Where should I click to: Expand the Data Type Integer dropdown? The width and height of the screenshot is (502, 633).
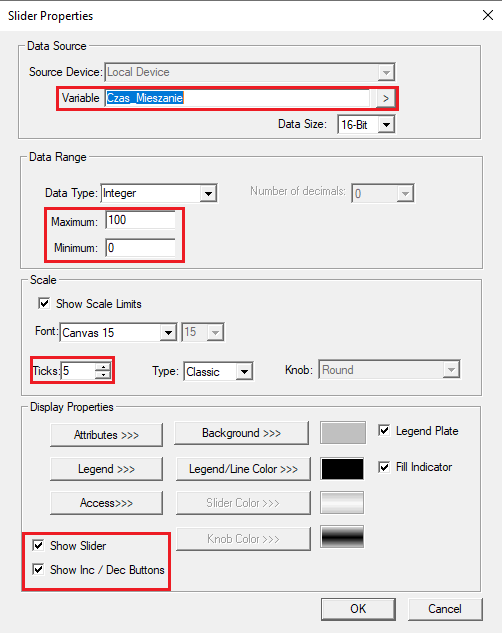208,193
